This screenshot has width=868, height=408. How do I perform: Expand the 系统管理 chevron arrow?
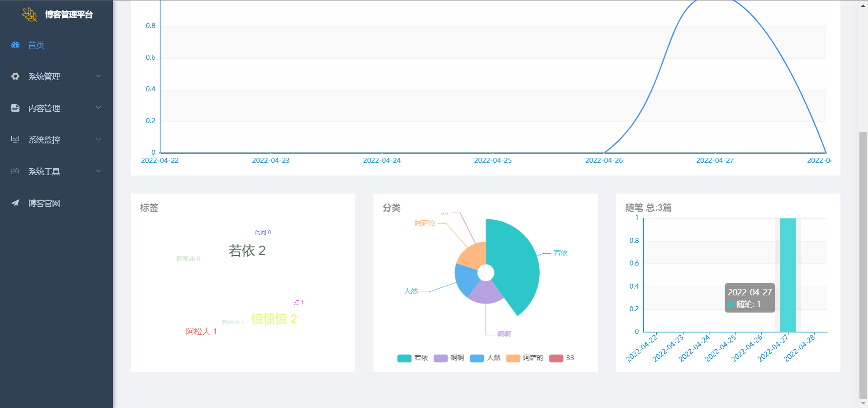(x=99, y=76)
